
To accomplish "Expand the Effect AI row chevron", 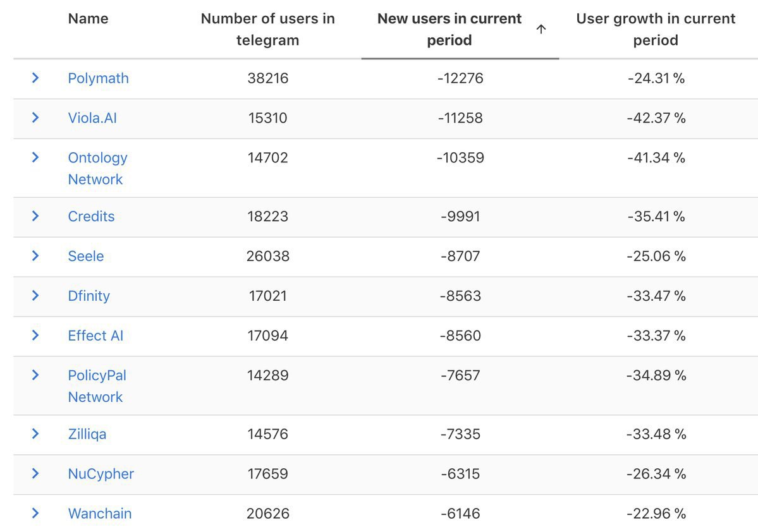I will 35,335.
